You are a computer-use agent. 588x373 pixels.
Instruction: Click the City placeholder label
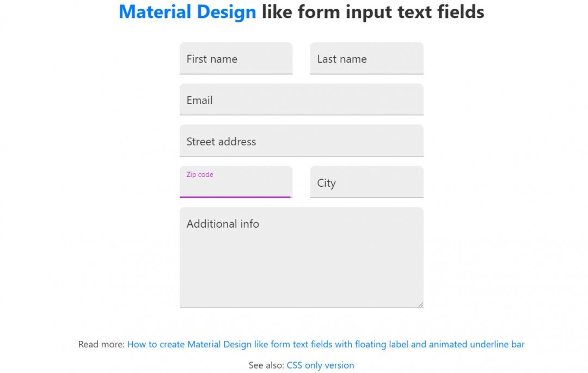point(326,183)
